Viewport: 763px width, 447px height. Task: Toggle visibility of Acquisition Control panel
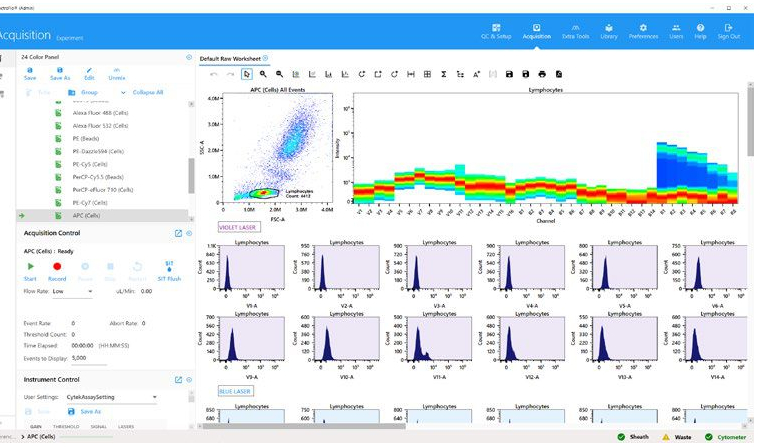189,234
